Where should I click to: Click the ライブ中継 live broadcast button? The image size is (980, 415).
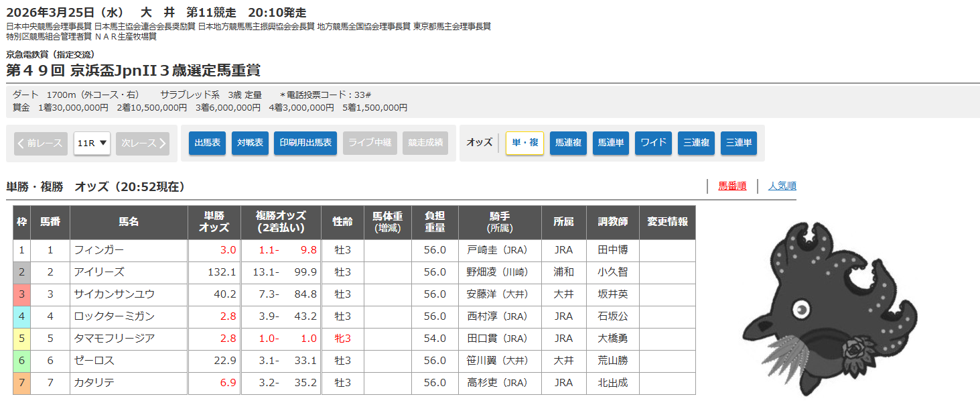tap(370, 143)
